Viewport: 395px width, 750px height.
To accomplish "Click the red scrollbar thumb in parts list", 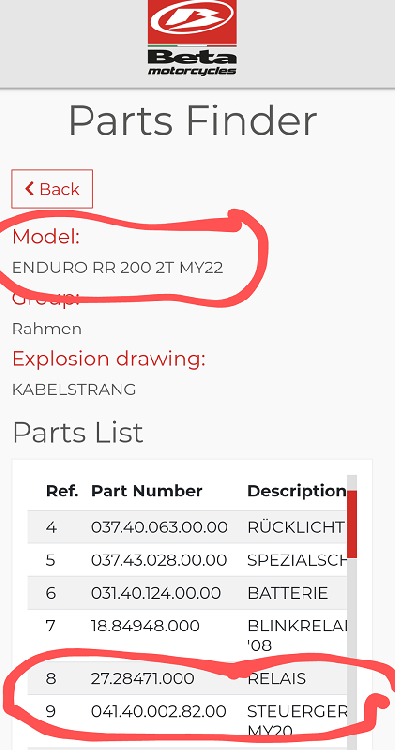I will 352,524.
